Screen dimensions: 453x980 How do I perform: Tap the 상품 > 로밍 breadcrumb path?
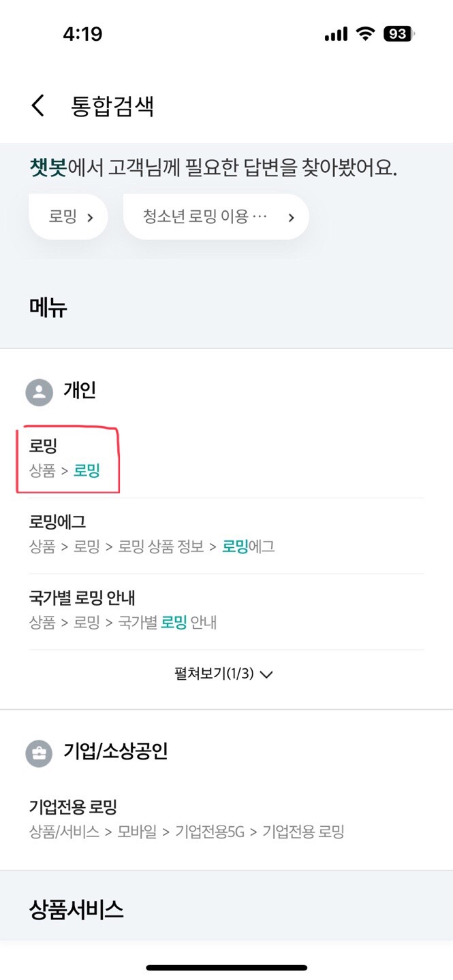(x=65, y=470)
